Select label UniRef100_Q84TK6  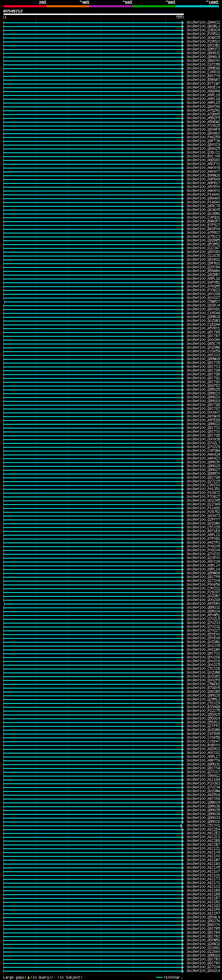[x=203, y=106]
